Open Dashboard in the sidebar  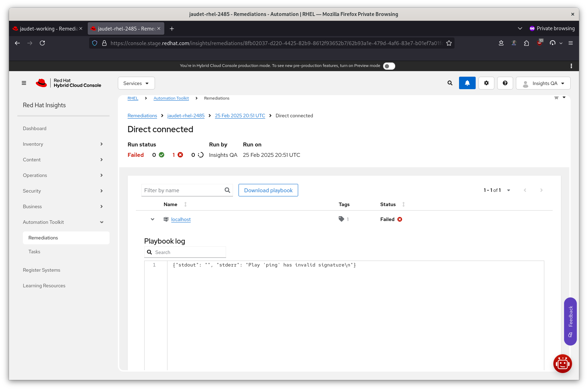(x=35, y=128)
